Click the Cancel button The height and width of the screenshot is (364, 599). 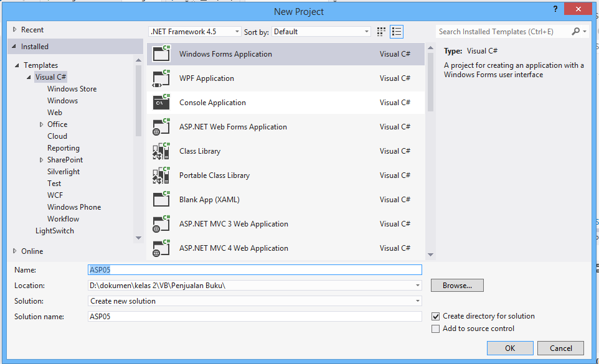tap(561, 348)
